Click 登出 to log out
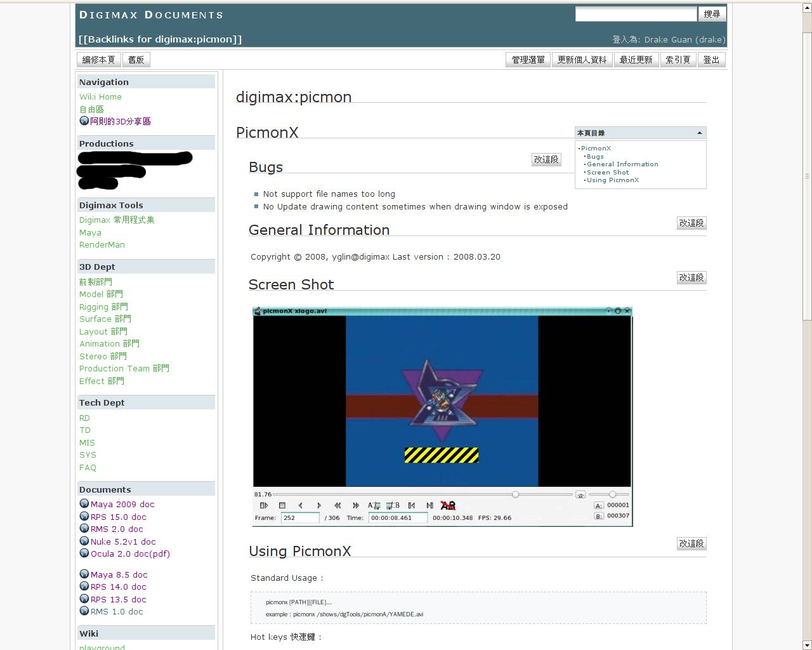The height and width of the screenshot is (650, 812). click(711, 60)
